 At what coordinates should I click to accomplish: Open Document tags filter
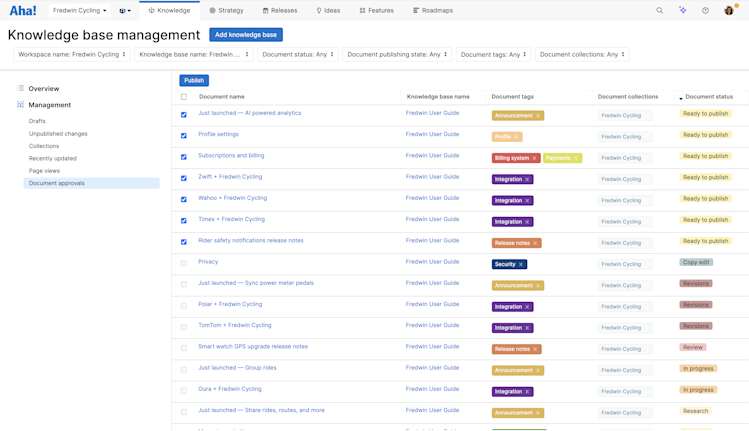(493, 54)
